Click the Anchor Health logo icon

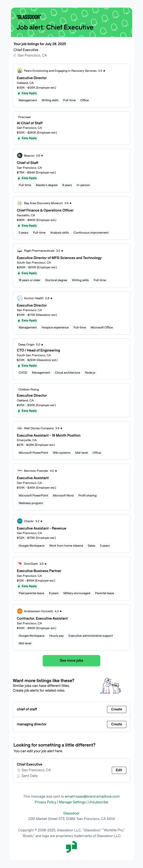(20, 298)
